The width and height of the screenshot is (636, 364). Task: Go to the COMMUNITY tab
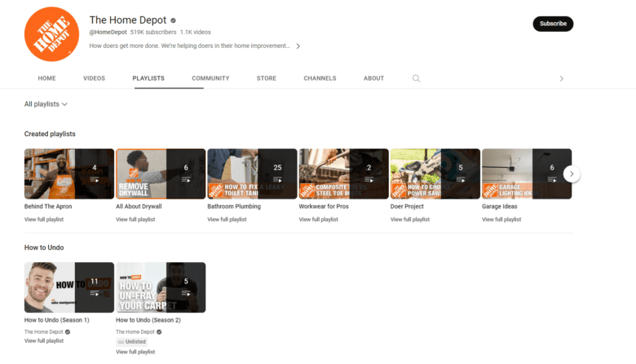(210, 78)
